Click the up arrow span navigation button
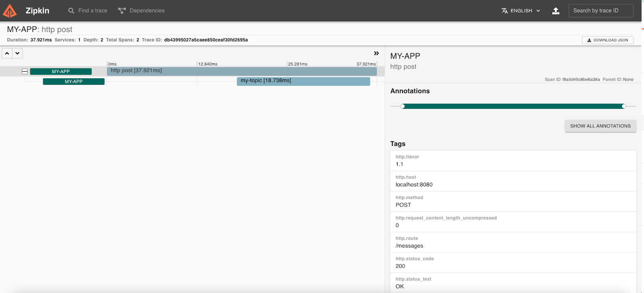Image resolution: width=644 pixels, height=293 pixels. point(7,53)
